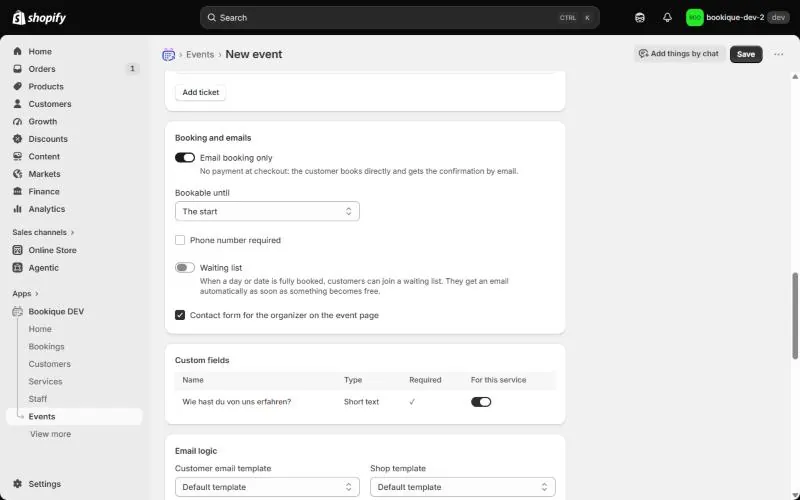800x500 pixels.
Task: Expand the Apps section
Action: (26, 293)
